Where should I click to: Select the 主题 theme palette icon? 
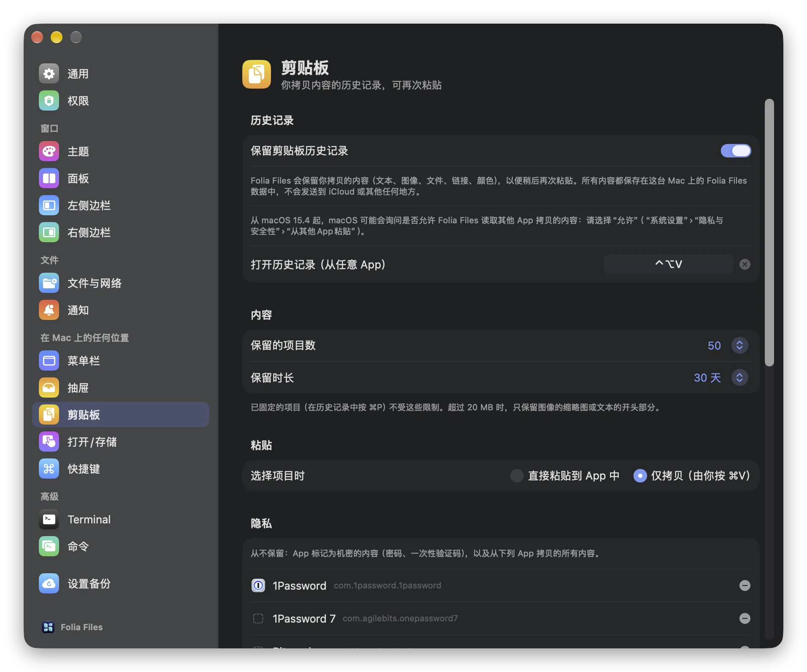[49, 152]
